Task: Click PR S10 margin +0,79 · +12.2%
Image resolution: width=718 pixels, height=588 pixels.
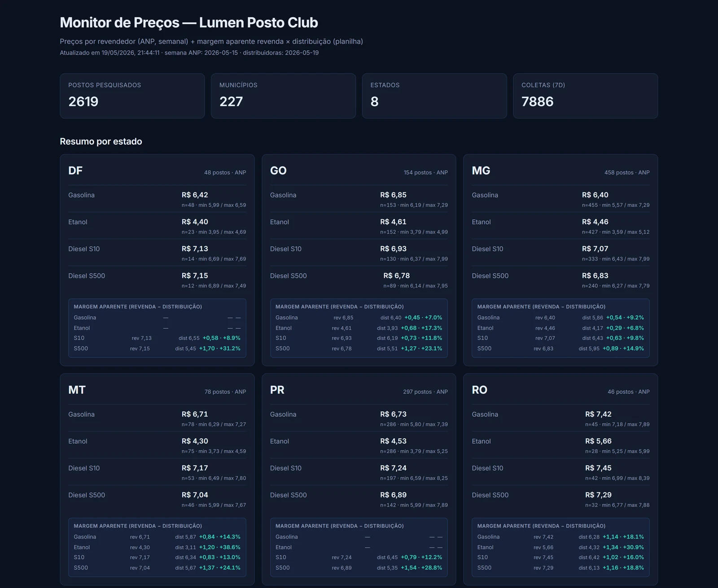Action: (421, 558)
